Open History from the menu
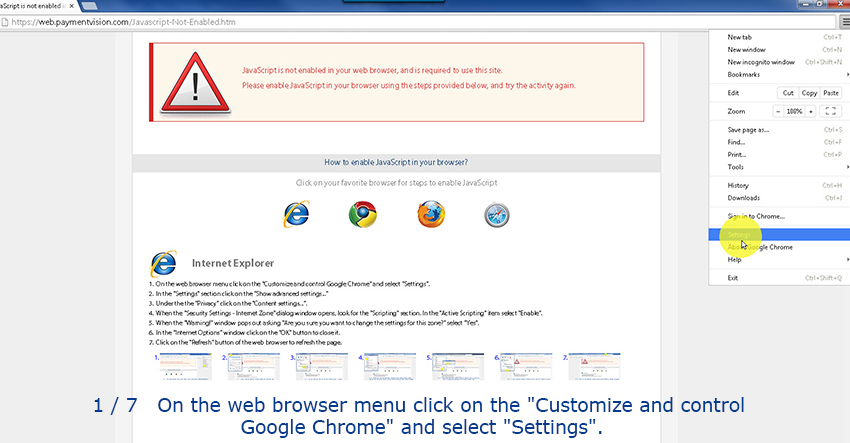850x443 pixels. tap(780, 185)
